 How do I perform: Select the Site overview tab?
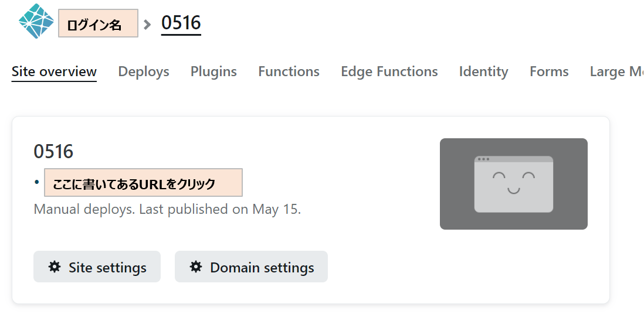pos(54,71)
